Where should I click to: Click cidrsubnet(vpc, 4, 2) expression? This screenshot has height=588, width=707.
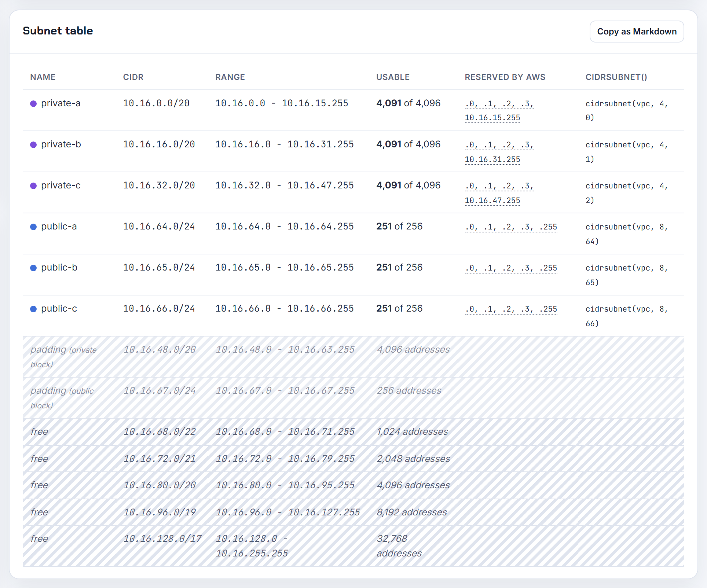pos(627,193)
